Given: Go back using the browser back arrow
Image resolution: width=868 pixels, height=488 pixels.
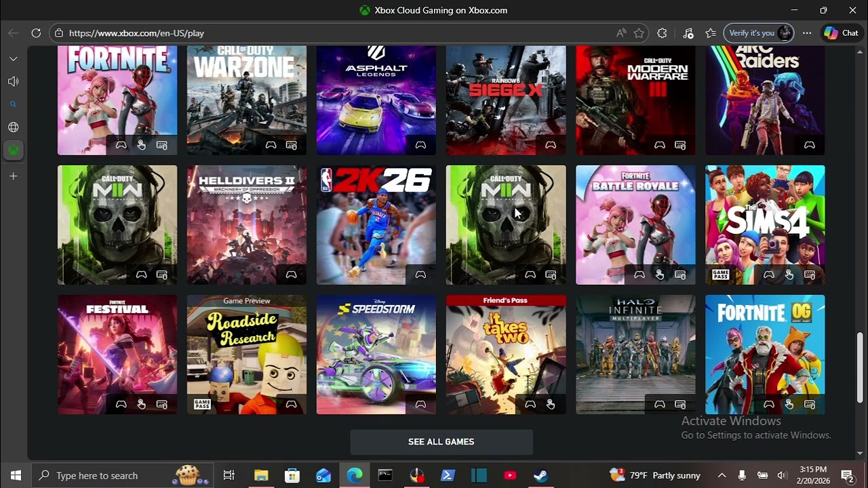Looking at the screenshot, I should (14, 33).
